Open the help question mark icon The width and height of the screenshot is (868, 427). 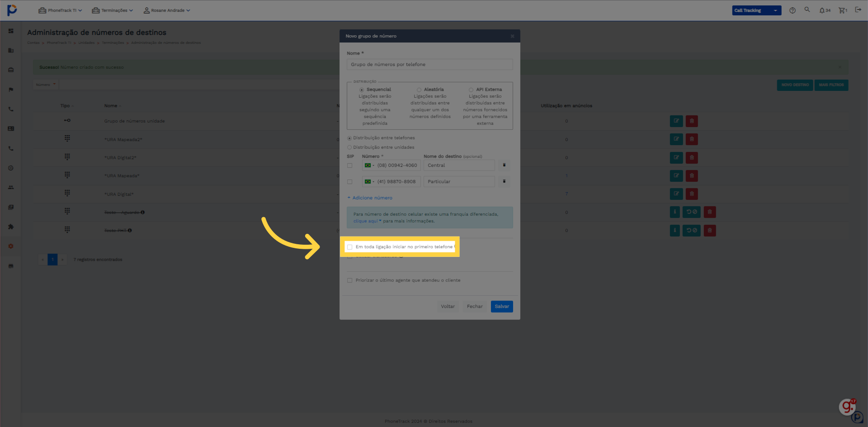pos(793,10)
